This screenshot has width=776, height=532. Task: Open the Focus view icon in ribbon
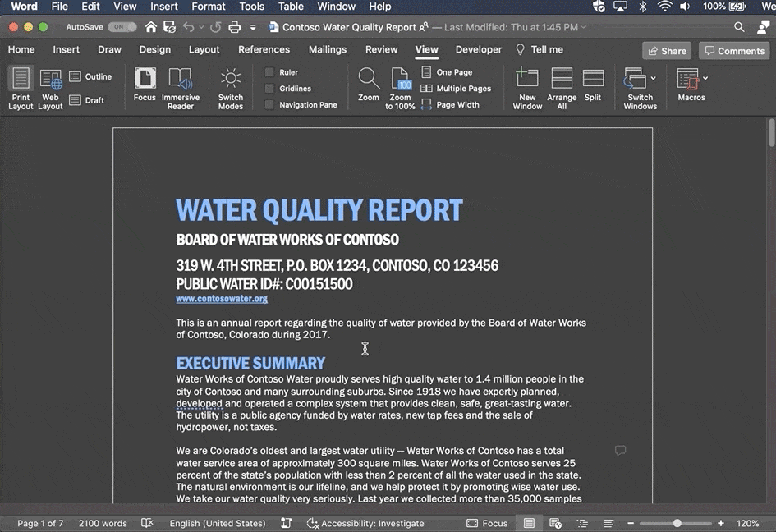[145, 80]
